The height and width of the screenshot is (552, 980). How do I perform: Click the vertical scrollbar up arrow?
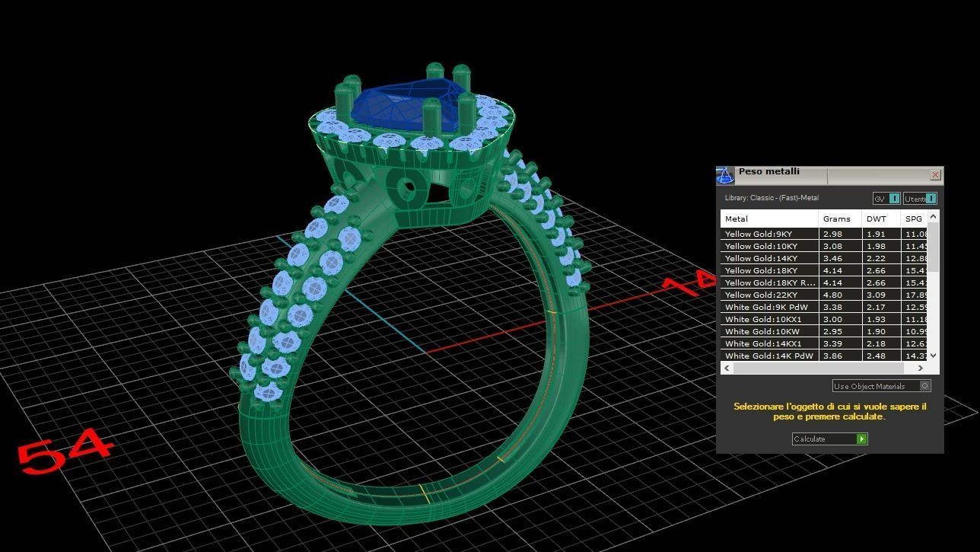(x=934, y=217)
